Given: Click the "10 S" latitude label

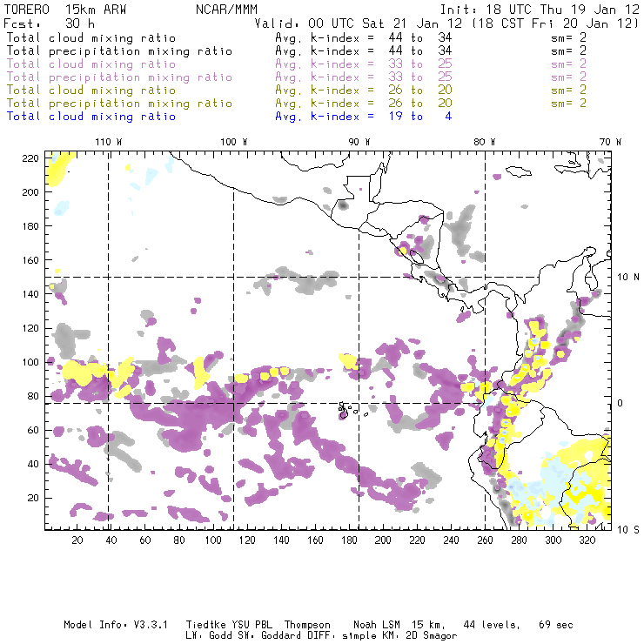Looking at the screenshot, I should (x=628, y=530).
